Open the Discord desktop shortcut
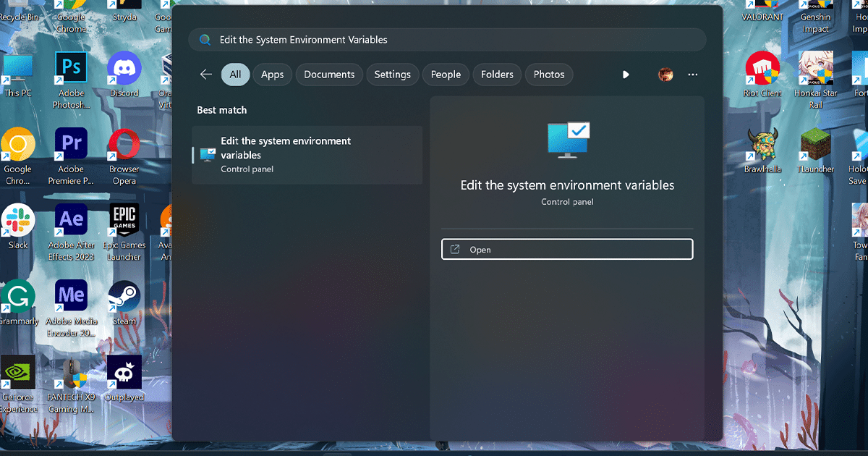868x456 pixels. [x=124, y=69]
